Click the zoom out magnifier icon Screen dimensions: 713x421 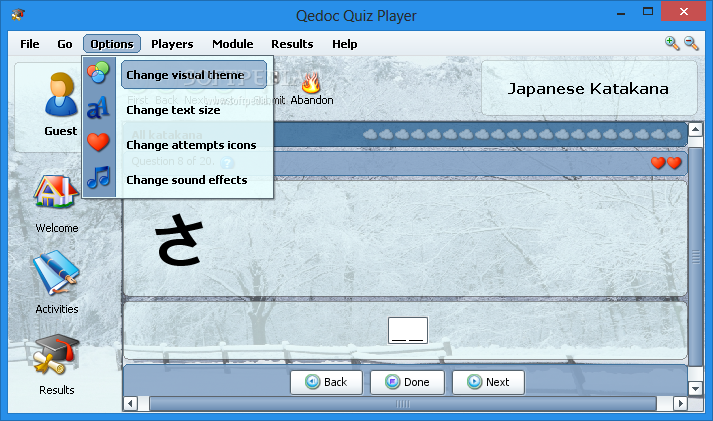coord(691,43)
